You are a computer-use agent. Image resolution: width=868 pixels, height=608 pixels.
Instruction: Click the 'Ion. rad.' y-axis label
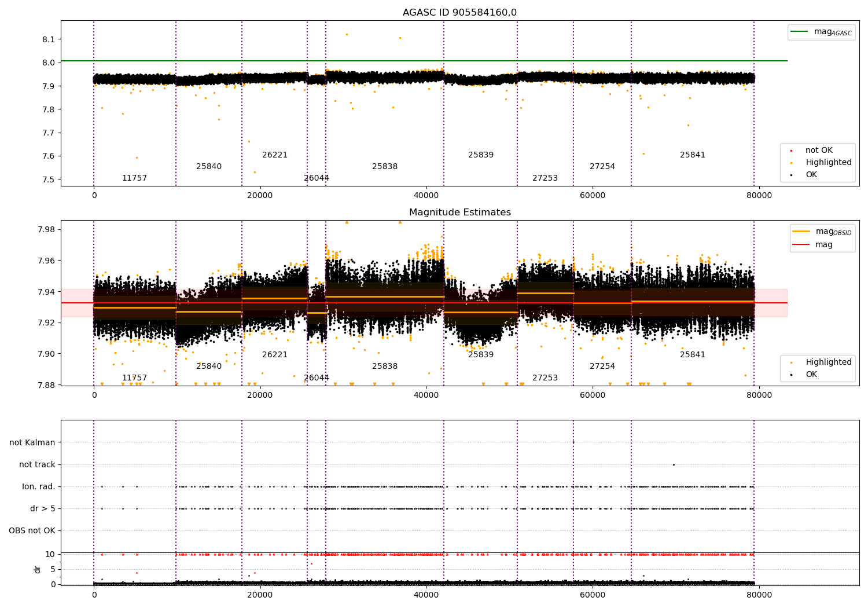coord(39,486)
